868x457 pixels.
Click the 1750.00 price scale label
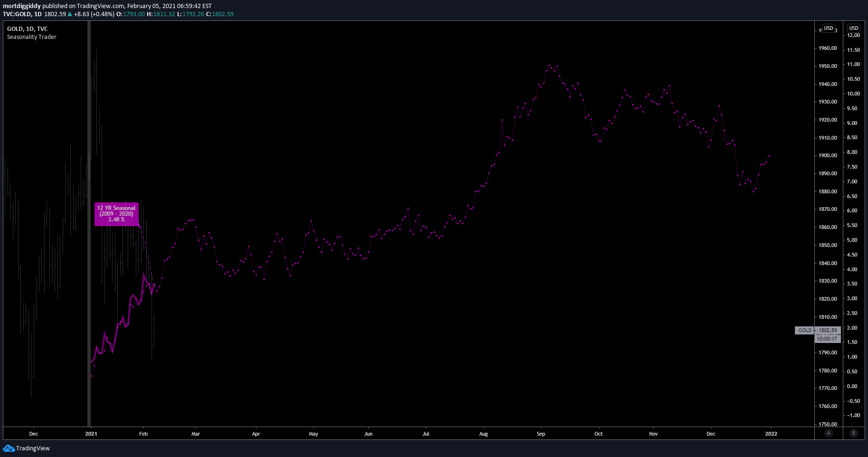[828, 424]
